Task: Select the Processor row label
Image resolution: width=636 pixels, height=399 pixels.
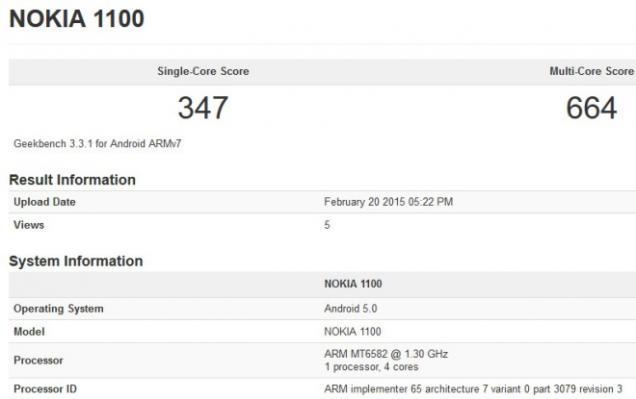Action: coord(39,360)
